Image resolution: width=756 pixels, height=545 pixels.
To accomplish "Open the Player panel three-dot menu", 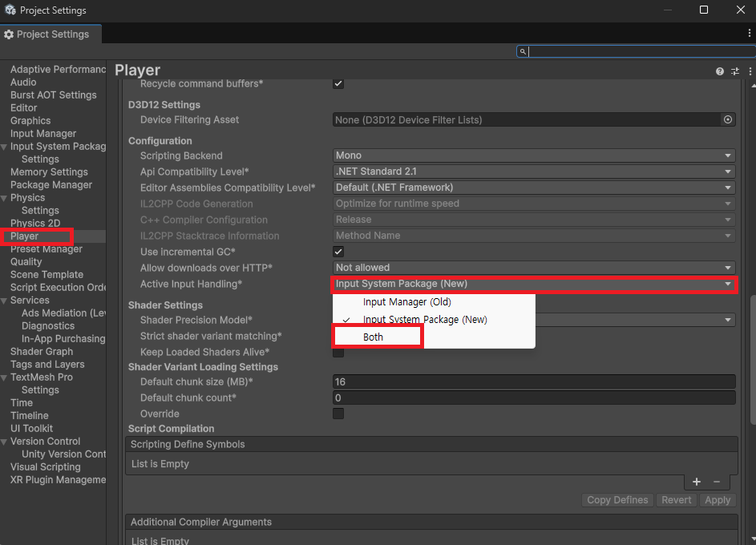I will click(x=748, y=71).
